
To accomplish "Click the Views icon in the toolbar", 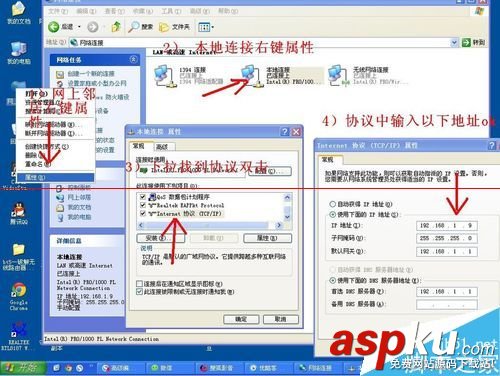I will coord(203,27).
